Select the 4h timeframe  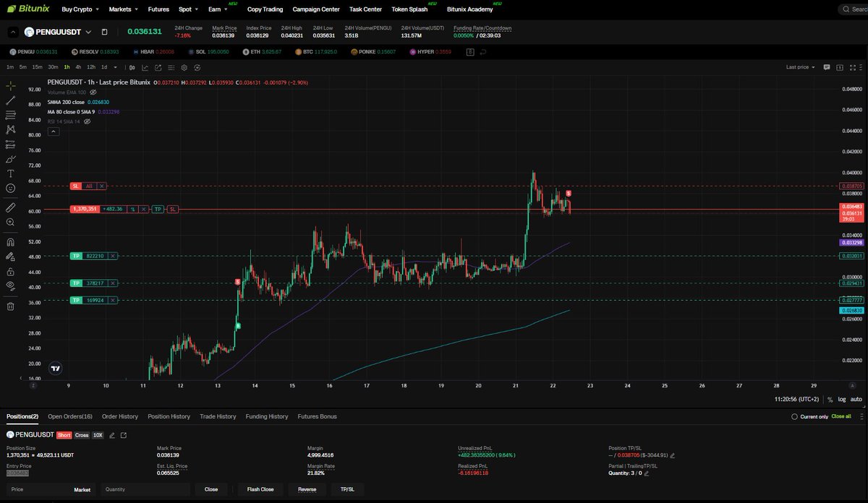78,67
